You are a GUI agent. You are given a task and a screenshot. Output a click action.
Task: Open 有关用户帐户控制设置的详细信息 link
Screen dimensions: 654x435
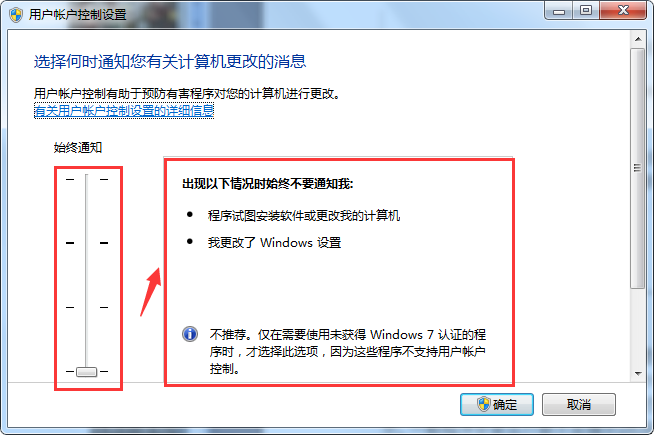124,111
